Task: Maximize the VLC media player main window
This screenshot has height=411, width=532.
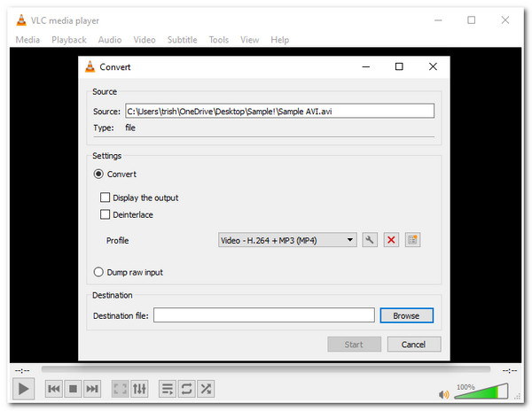Action: (x=472, y=20)
